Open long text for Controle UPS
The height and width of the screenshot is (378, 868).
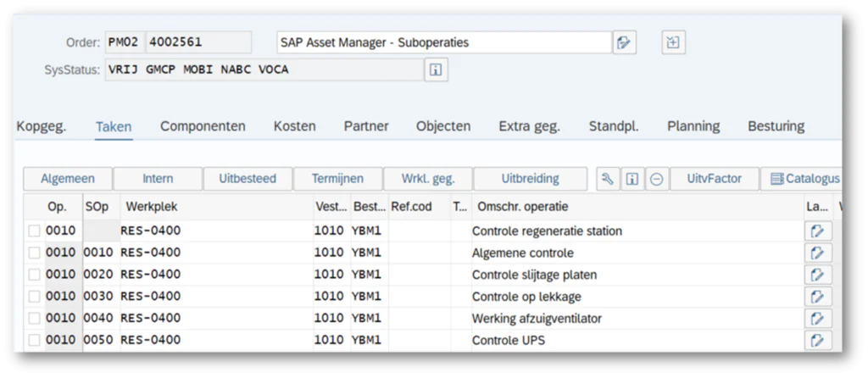[818, 340]
